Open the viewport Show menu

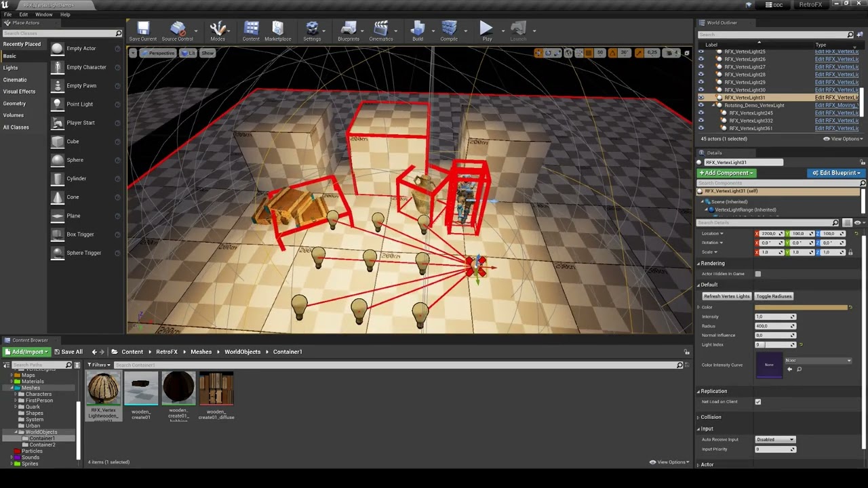(x=208, y=53)
